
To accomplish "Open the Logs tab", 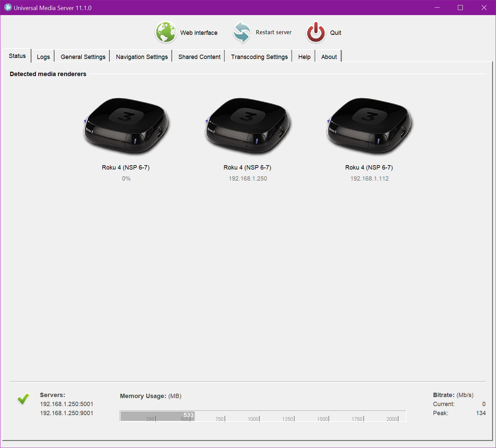I will (43, 57).
